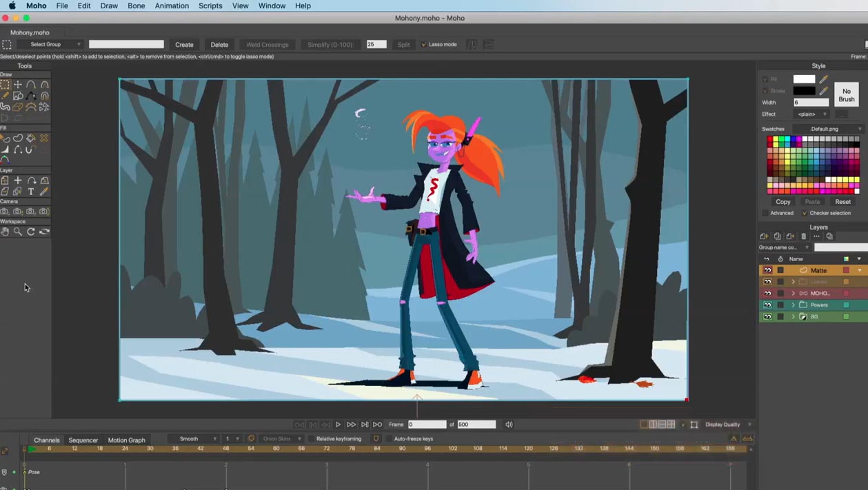Screen dimensions: 868x490
Task: Select the Hand pan tool in Workspace
Action: pyautogui.click(x=5, y=232)
